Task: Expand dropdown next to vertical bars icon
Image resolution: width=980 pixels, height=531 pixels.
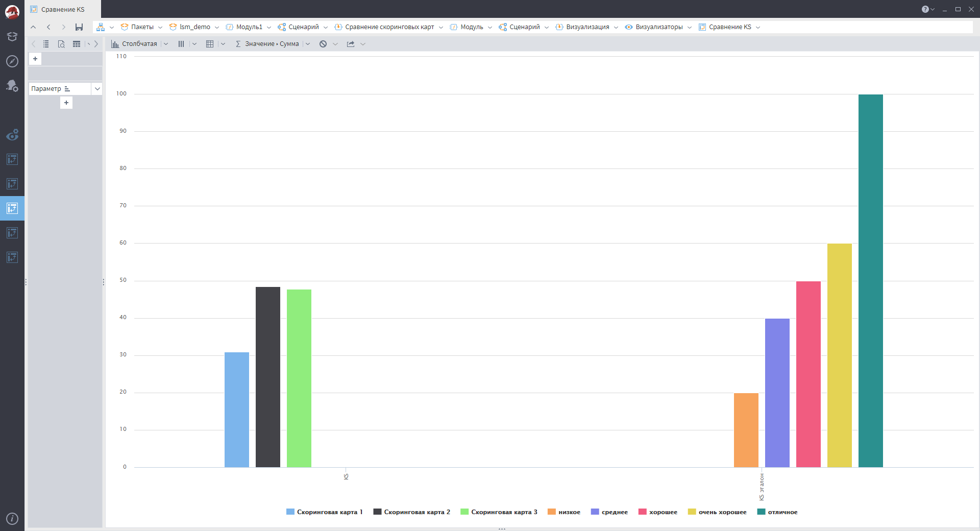Action: tap(194, 44)
